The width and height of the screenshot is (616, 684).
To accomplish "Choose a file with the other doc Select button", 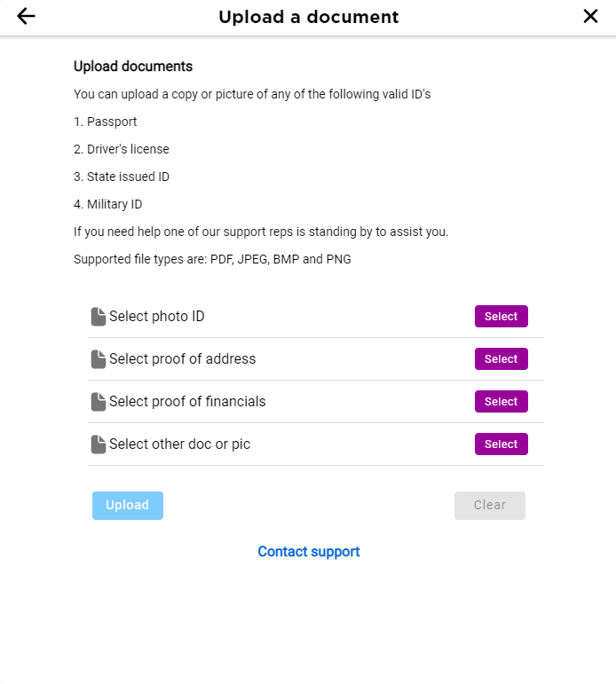I will (501, 444).
